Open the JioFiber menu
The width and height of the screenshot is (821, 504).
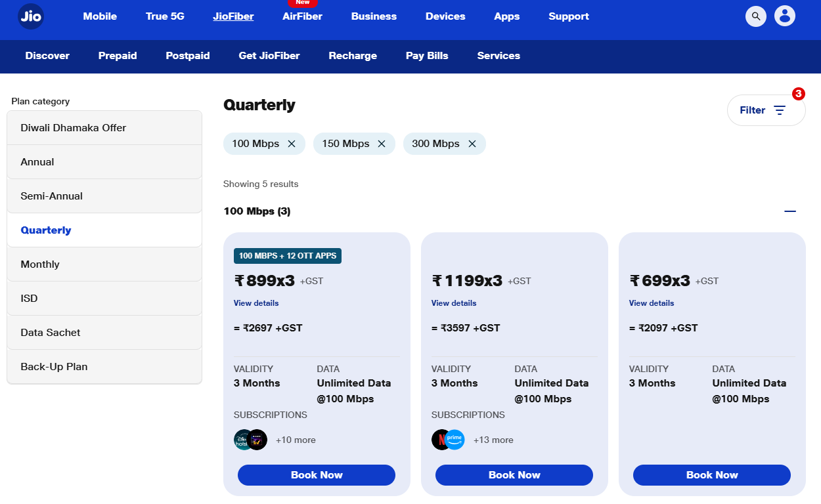tap(233, 16)
